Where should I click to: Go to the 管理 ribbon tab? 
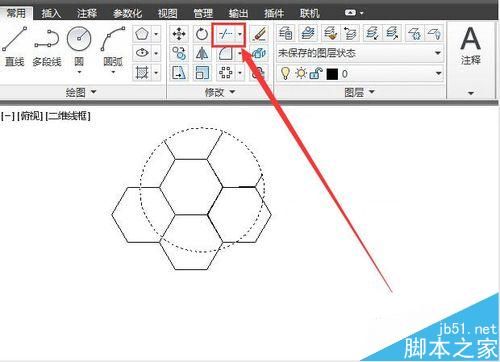click(x=203, y=13)
